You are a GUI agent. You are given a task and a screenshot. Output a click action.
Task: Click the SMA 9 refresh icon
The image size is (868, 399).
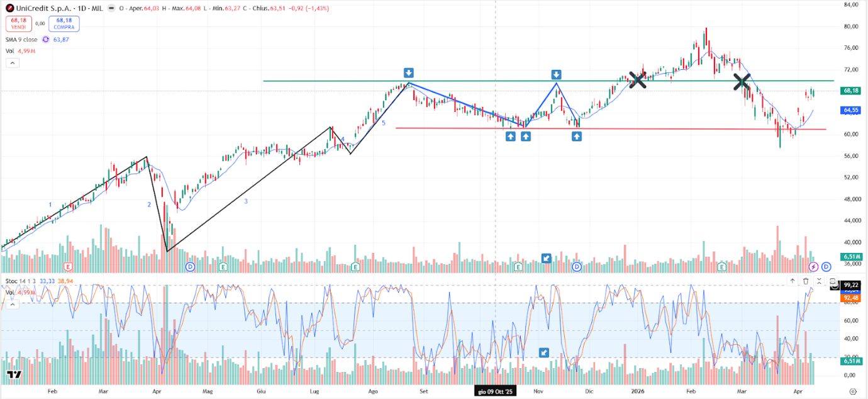tap(45, 40)
